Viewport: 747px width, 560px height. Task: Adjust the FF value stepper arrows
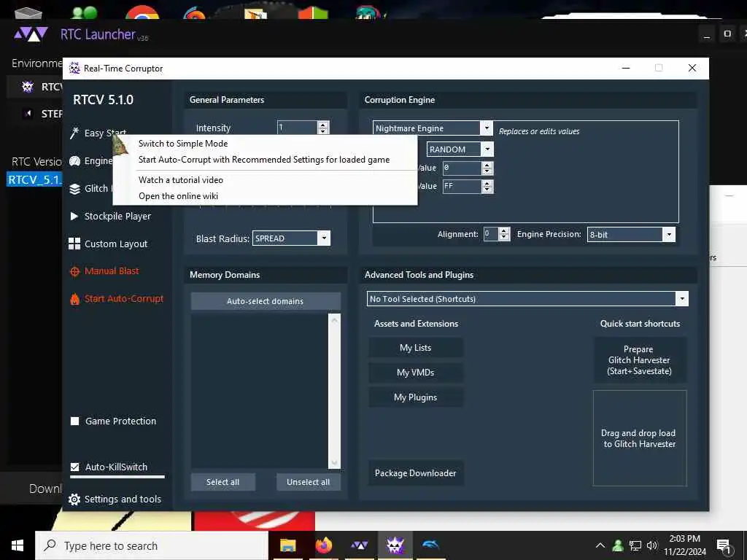coord(487,186)
